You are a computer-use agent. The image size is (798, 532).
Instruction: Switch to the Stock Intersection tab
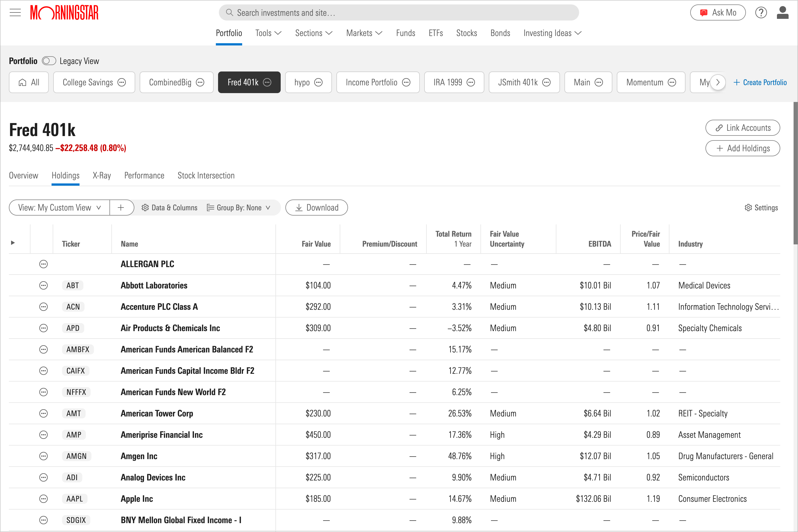(206, 176)
